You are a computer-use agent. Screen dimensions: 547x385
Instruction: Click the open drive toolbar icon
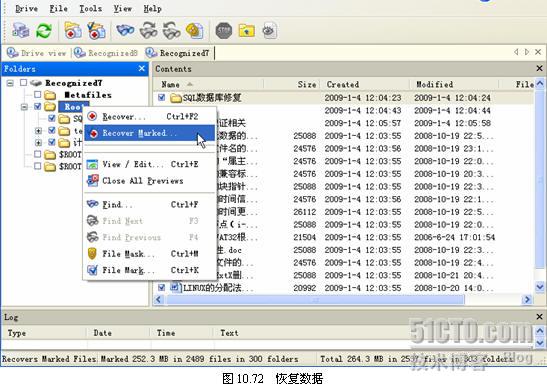tap(21, 30)
